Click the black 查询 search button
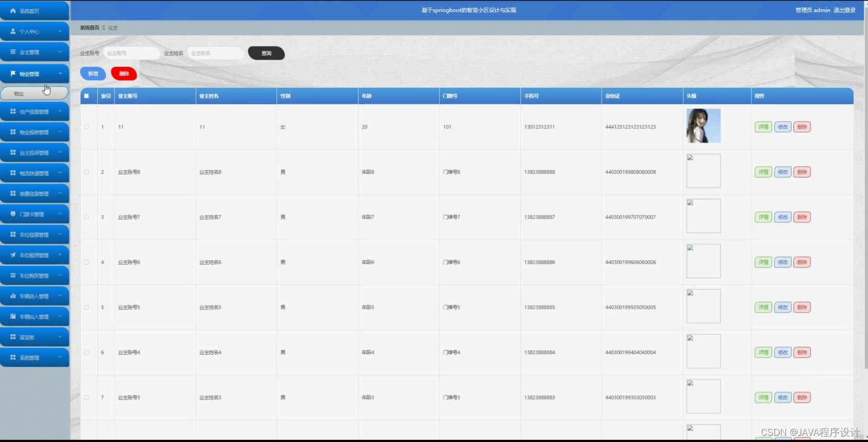This screenshot has width=868, height=442. coord(266,53)
